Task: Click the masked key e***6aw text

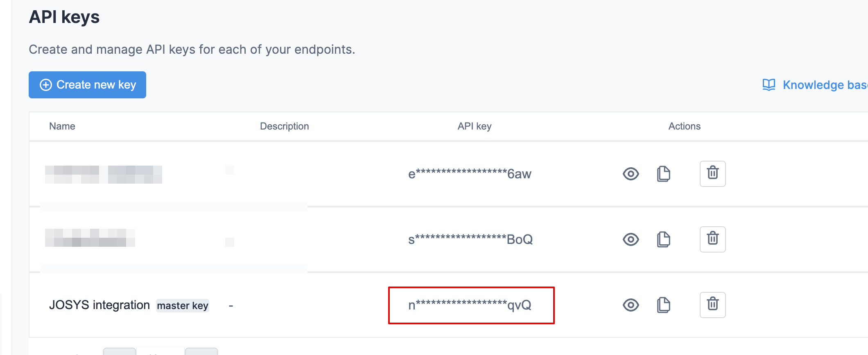Action: point(470,174)
